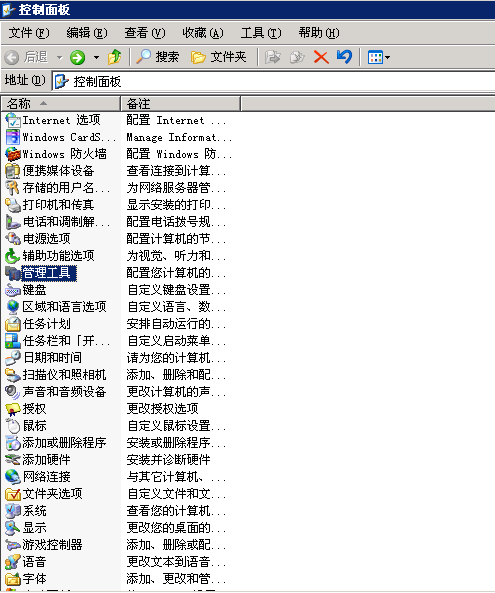The width and height of the screenshot is (495, 593).
Task: Click the 声音和音频设备 icon
Action: point(12,391)
